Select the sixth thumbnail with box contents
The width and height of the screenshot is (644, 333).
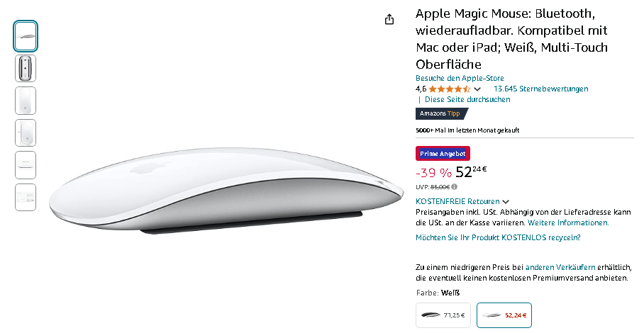[26, 198]
